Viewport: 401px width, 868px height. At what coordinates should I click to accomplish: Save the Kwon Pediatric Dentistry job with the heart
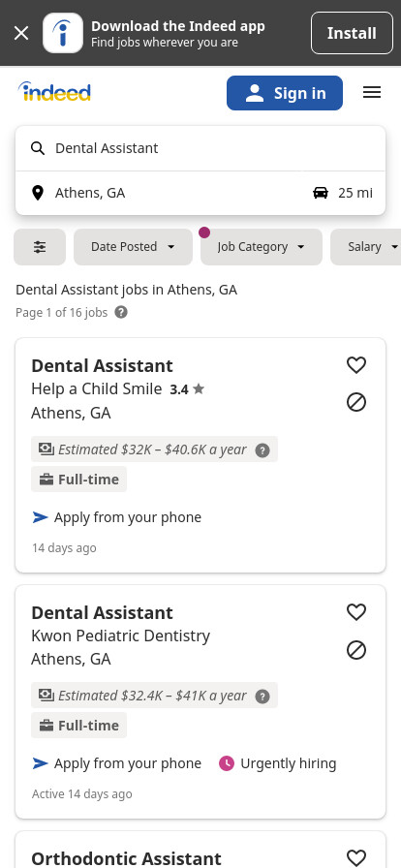(356, 611)
